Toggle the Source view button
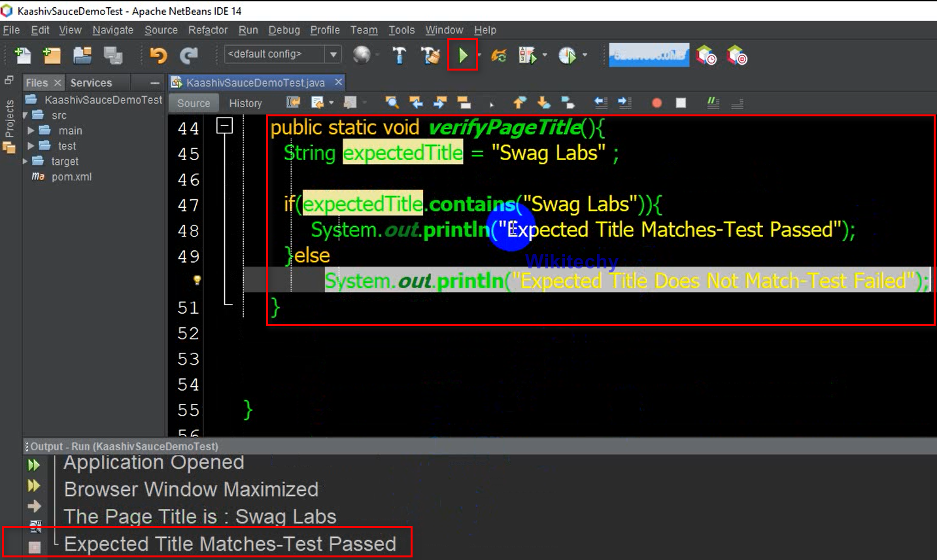Image resolution: width=937 pixels, height=560 pixels. coord(194,103)
